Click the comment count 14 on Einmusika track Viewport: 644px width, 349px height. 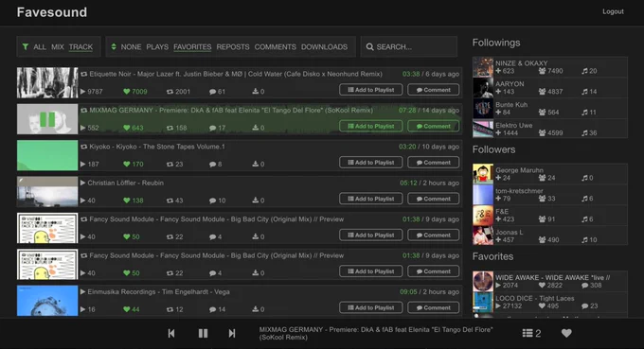click(x=218, y=309)
